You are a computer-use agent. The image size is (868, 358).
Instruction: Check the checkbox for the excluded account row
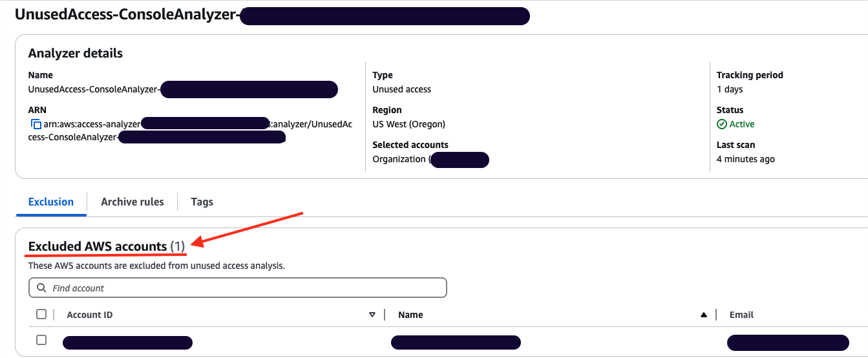[x=41, y=340]
